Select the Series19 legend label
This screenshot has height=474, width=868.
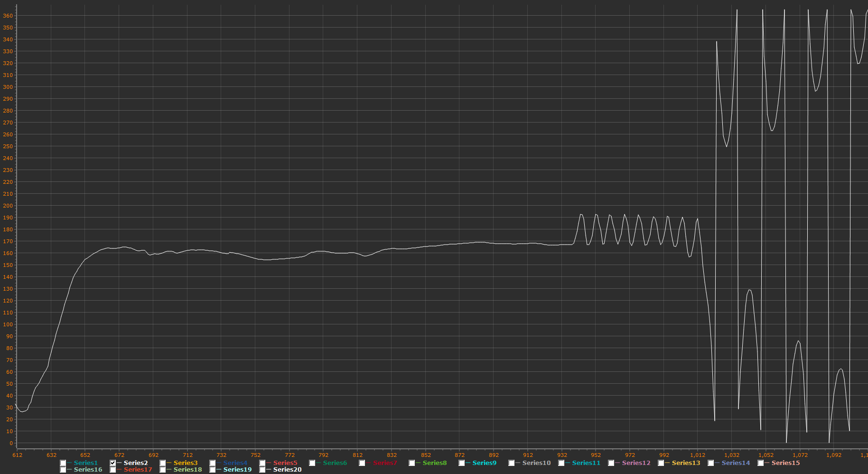pyautogui.click(x=238, y=470)
